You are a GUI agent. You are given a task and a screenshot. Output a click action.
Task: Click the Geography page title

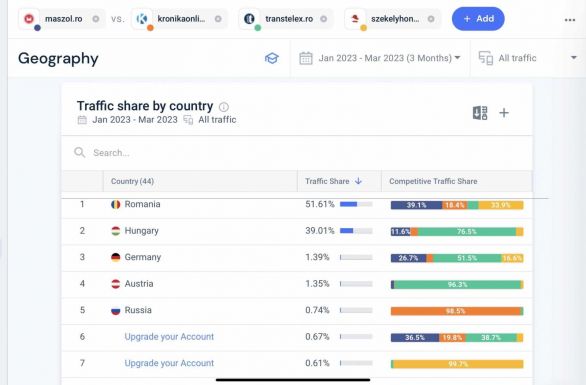point(58,58)
